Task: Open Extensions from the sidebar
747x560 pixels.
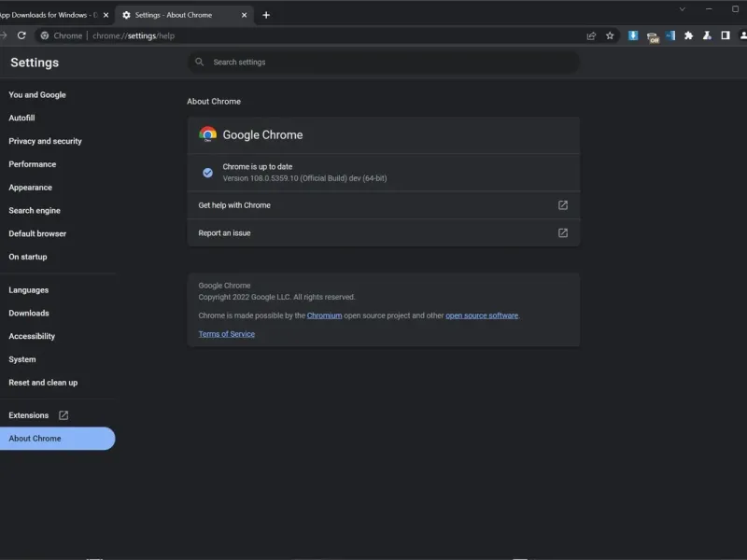Action: click(29, 415)
